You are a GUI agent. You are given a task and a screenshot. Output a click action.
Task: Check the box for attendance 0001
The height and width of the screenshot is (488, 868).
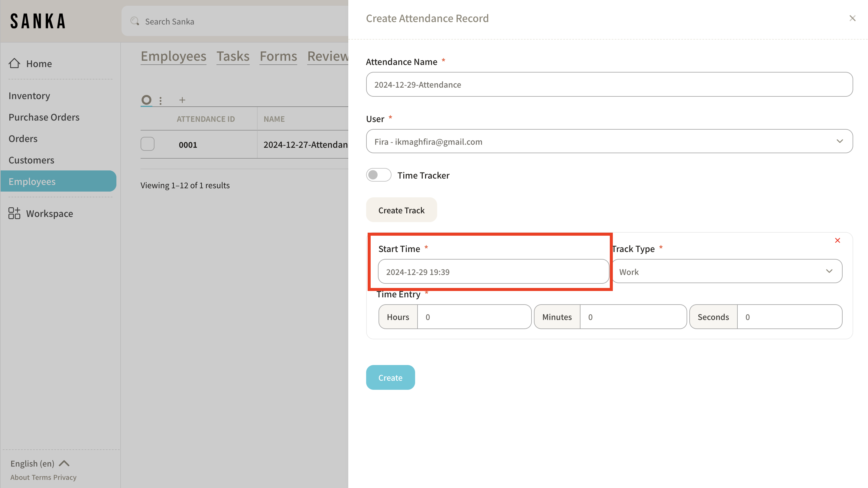pos(148,144)
